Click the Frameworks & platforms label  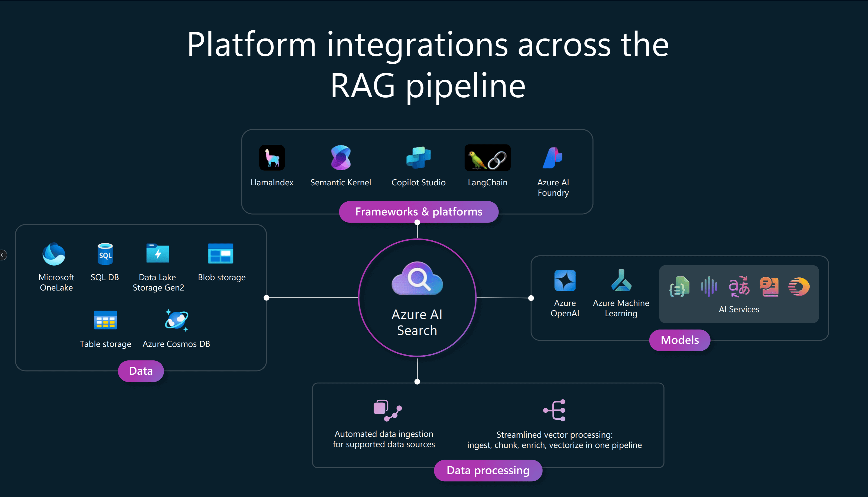(419, 212)
